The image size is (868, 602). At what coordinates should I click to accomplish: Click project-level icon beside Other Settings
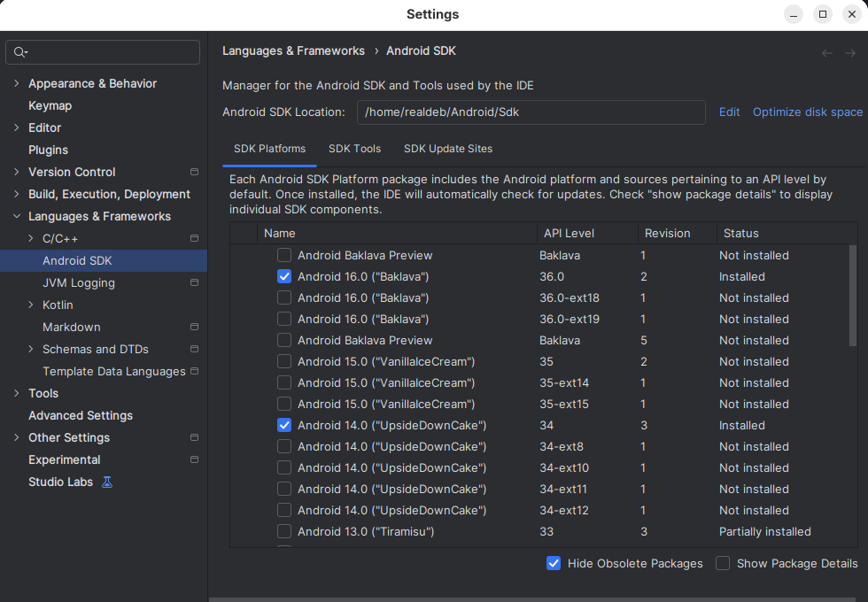click(194, 437)
